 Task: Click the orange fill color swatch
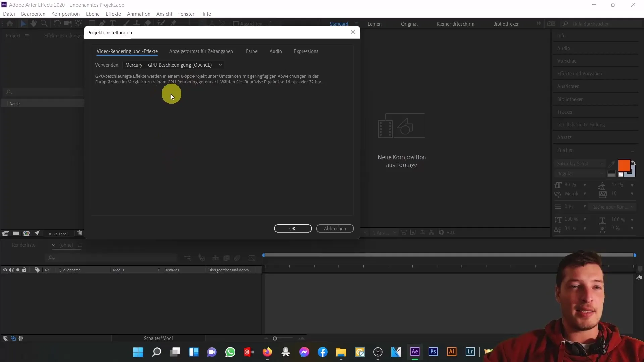tap(624, 165)
